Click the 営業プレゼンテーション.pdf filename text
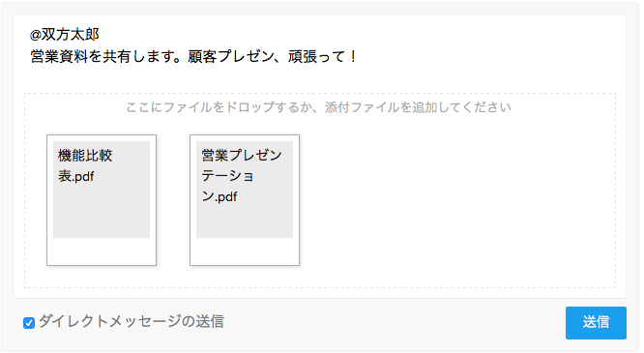Image resolution: width=644 pixels, height=353 pixels. pyautogui.click(x=242, y=176)
